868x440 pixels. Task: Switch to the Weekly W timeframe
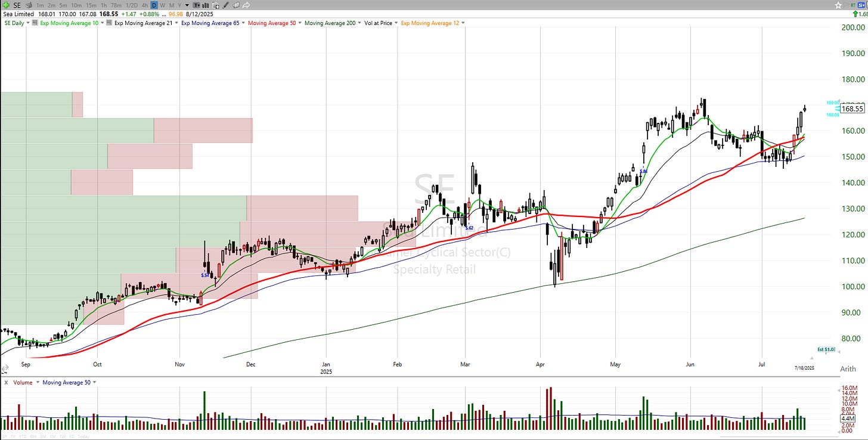[163, 5]
